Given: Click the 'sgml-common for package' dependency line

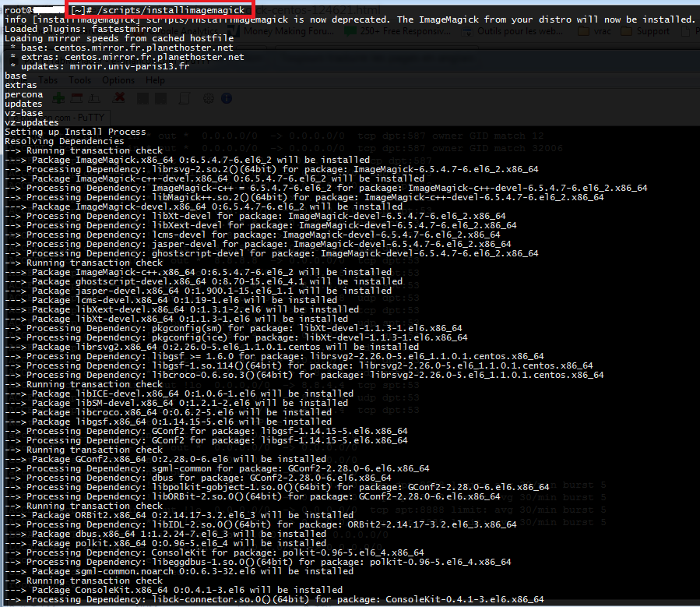Looking at the screenshot, I should pyautogui.click(x=217, y=469).
